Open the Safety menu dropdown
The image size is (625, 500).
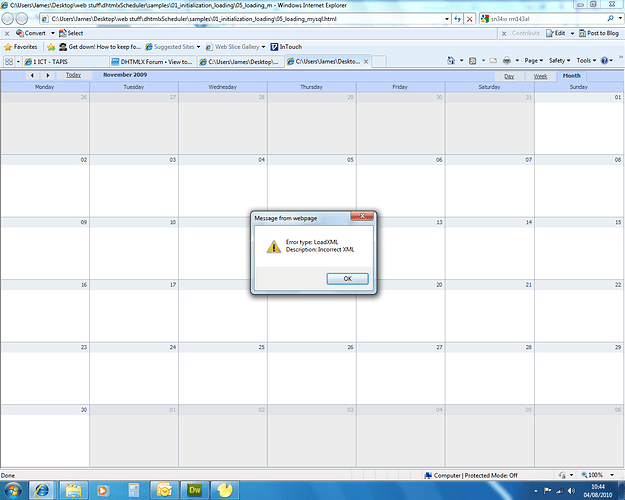click(x=559, y=61)
